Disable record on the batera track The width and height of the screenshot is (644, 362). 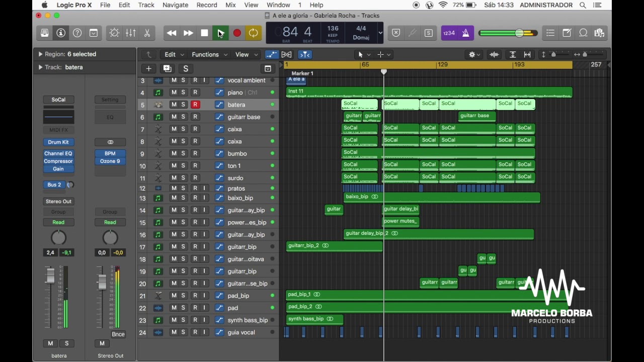pos(195,105)
